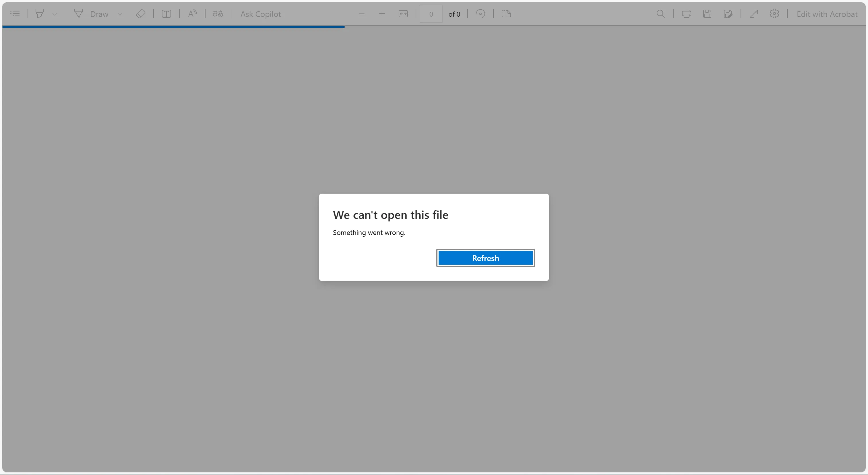Image resolution: width=868 pixels, height=475 pixels.
Task: Click the Find search icon
Action: click(661, 14)
